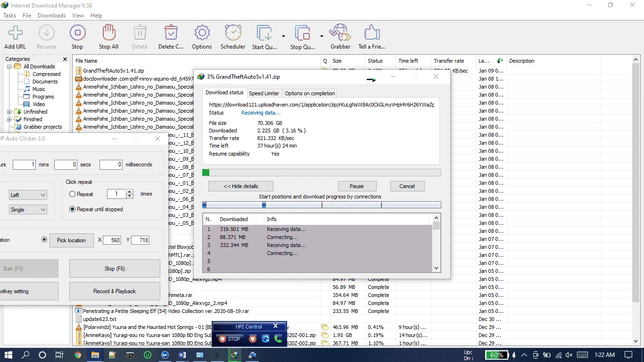Switch to the Download status tab
This screenshot has width=644, height=362.
(225, 92)
